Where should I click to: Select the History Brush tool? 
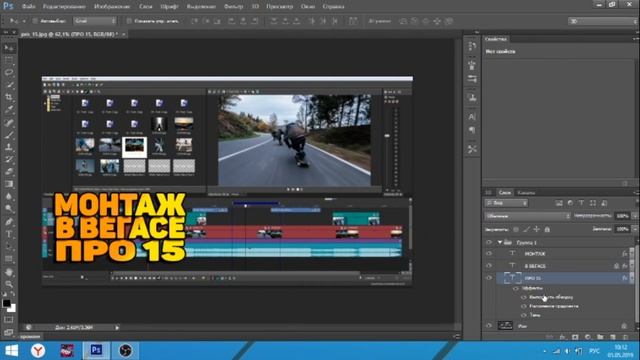coord(9,159)
